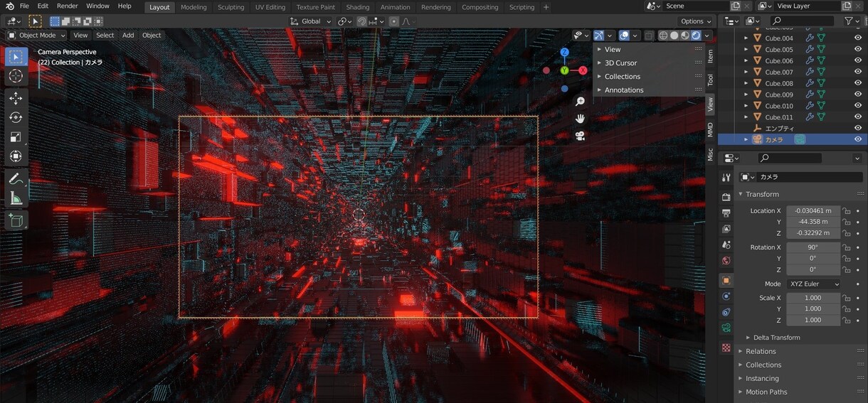Open the Object properties tab
868x403 pixels.
[x=726, y=281]
